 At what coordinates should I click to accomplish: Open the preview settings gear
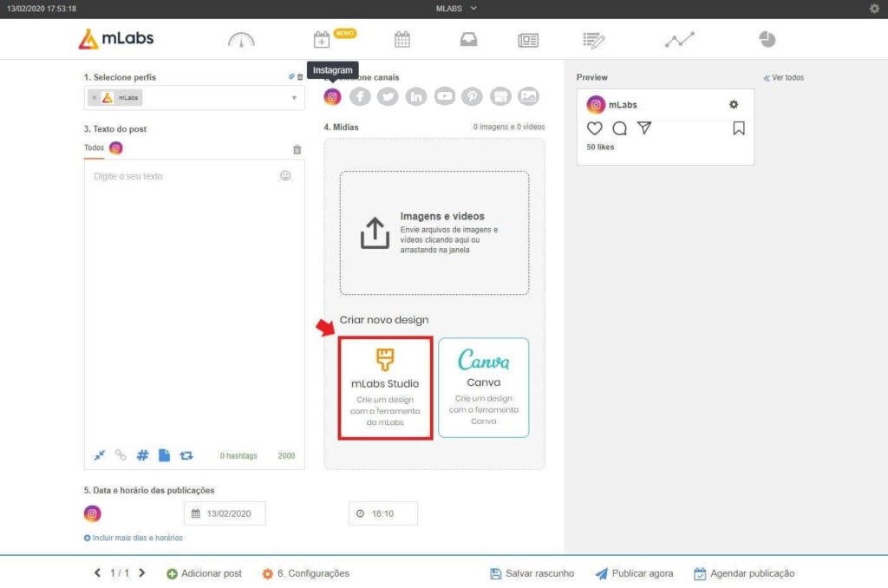point(734,104)
